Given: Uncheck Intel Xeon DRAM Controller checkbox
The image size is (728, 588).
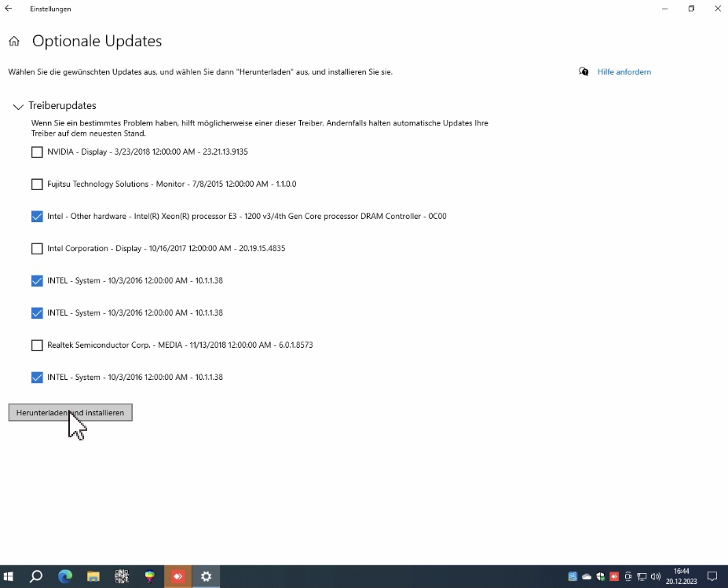Looking at the screenshot, I should (x=37, y=216).
